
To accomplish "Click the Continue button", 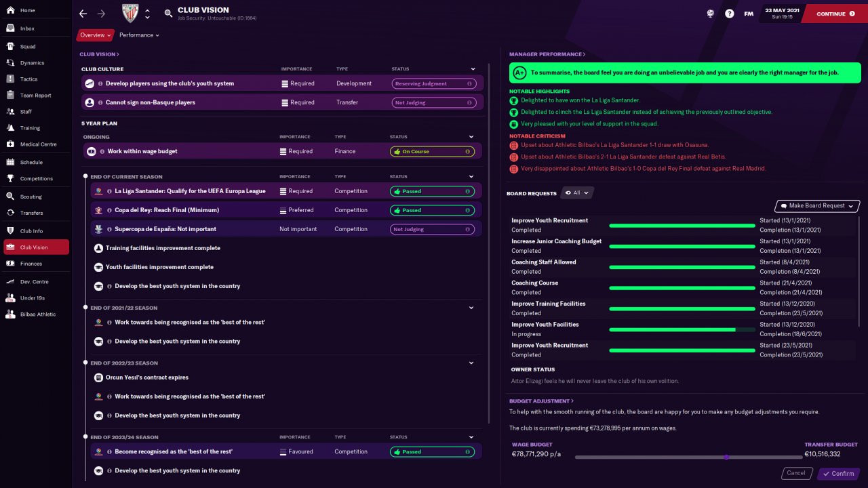I will point(834,14).
